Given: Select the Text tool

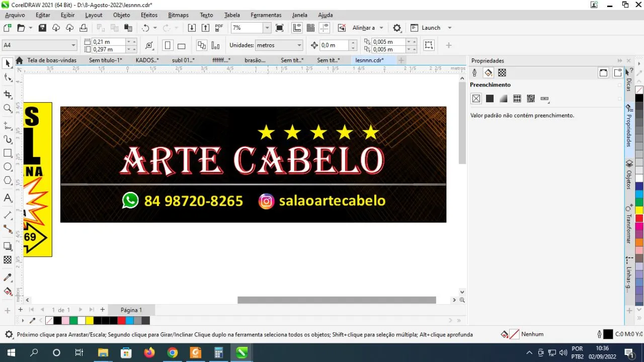Looking at the screenshot, I should 8,198.
